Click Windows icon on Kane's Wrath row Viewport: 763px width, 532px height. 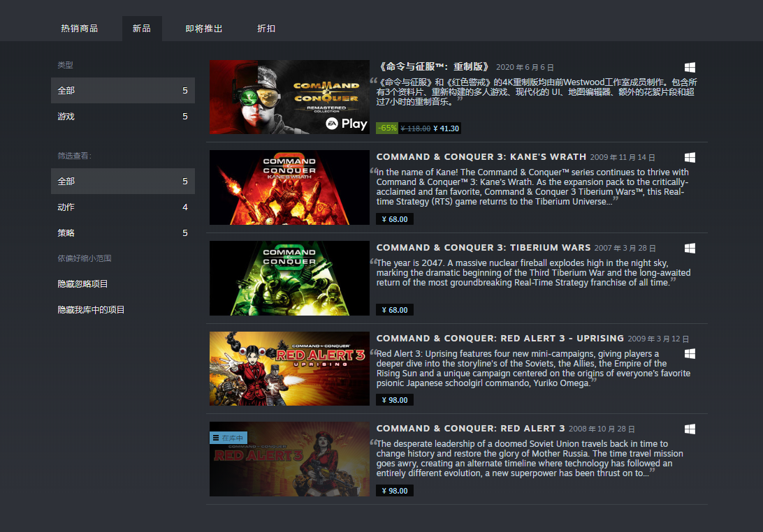pos(690,157)
